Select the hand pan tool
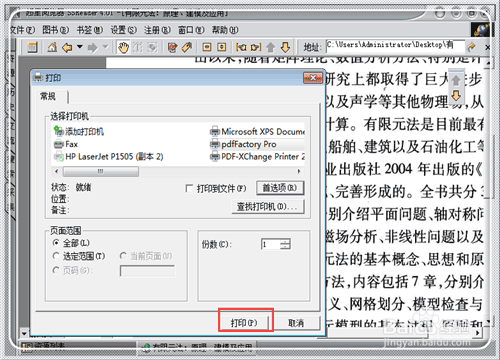The height and width of the screenshot is (360, 500). click(x=124, y=48)
